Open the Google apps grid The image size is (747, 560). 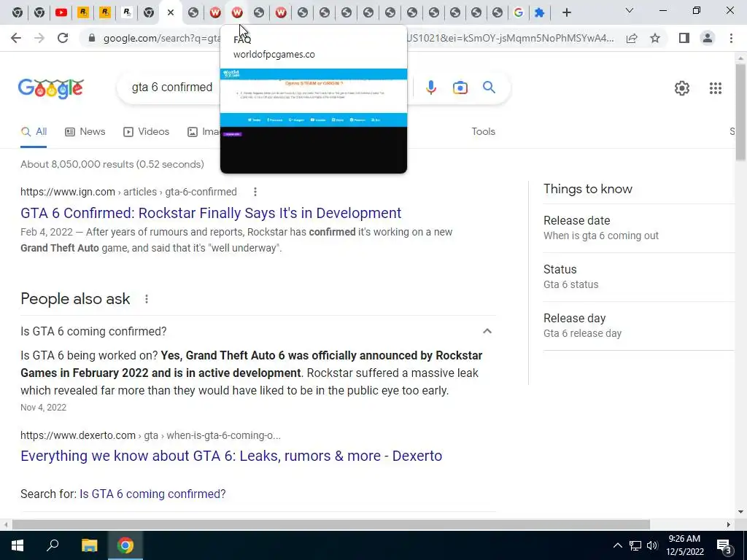coord(716,88)
